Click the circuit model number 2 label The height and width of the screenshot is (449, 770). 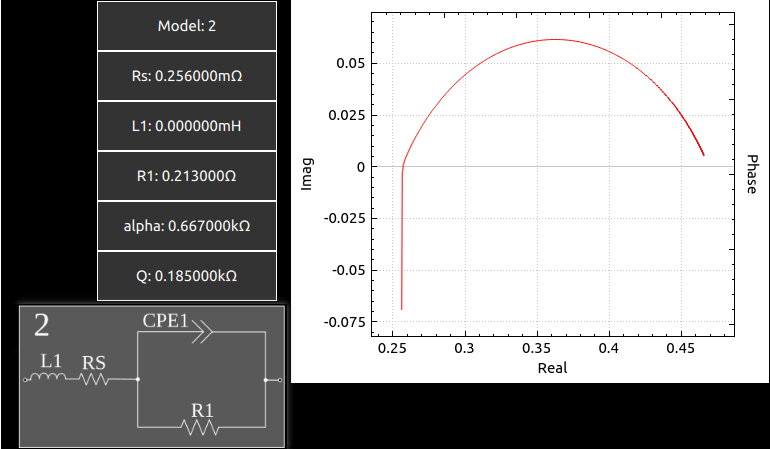click(x=42, y=325)
